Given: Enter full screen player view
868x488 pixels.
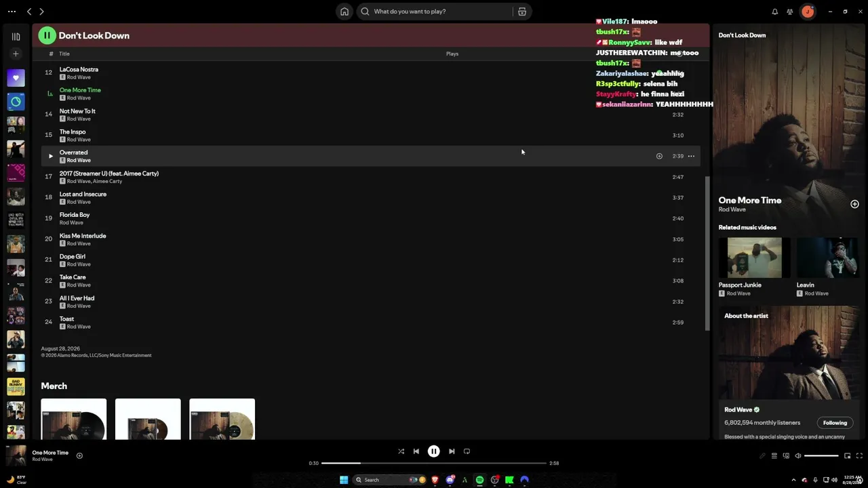Looking at the screenshot, I should click(859, 455).
